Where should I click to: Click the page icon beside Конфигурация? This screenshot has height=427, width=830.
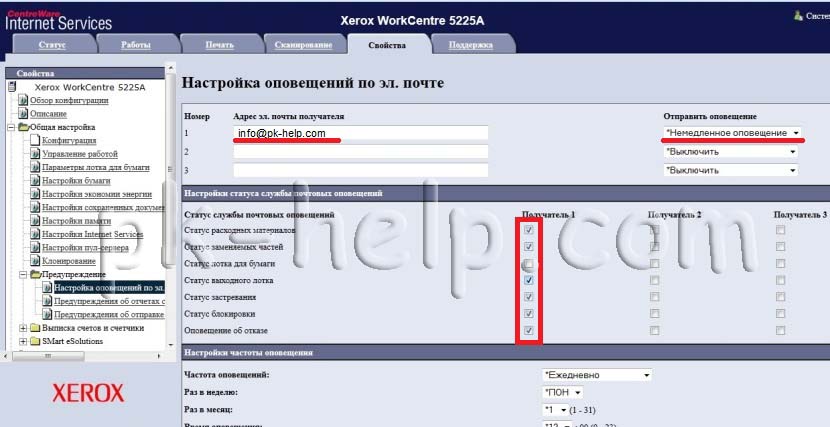(x=35, y=140)
